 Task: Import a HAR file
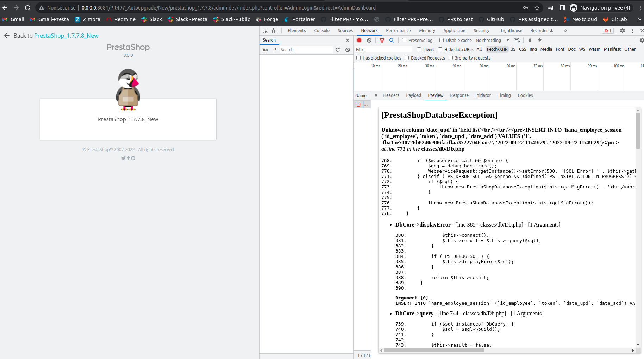point(530,40)
